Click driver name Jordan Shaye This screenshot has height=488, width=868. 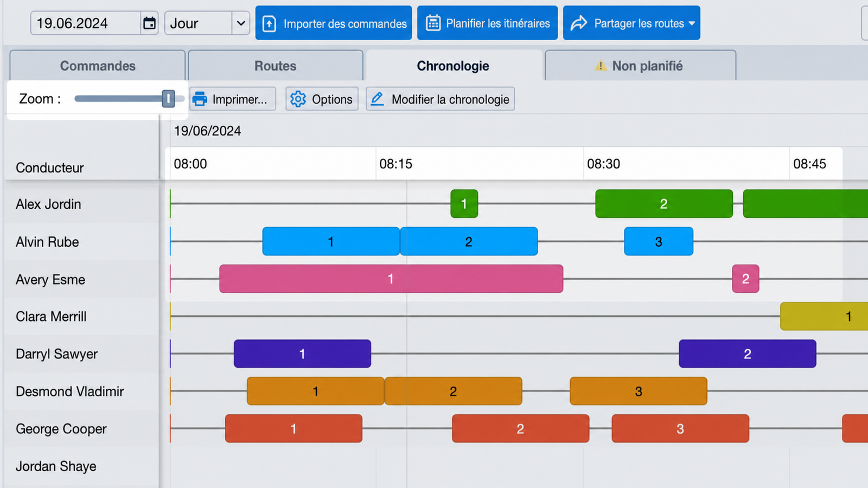pyautogui.click(x=56, y=466)
